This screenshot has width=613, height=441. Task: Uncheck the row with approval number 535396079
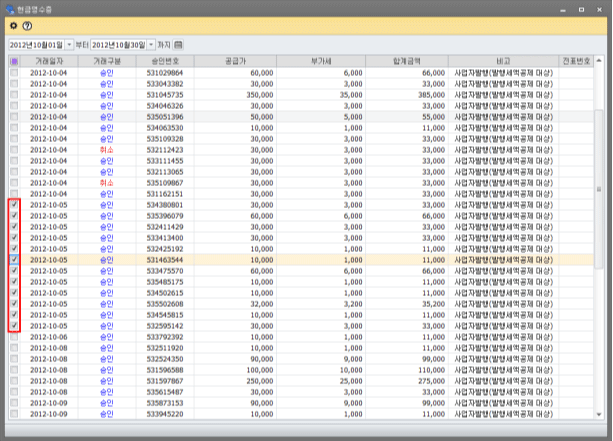14,215
